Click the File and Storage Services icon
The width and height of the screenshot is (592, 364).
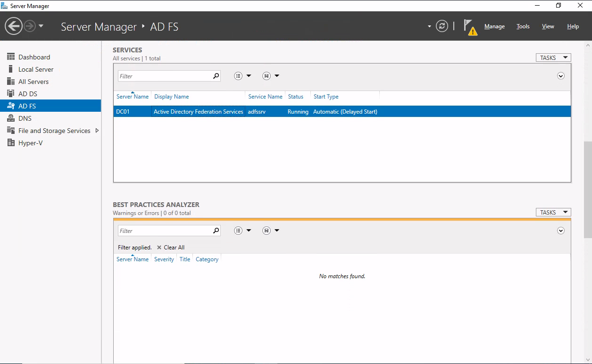coord(11,130)
